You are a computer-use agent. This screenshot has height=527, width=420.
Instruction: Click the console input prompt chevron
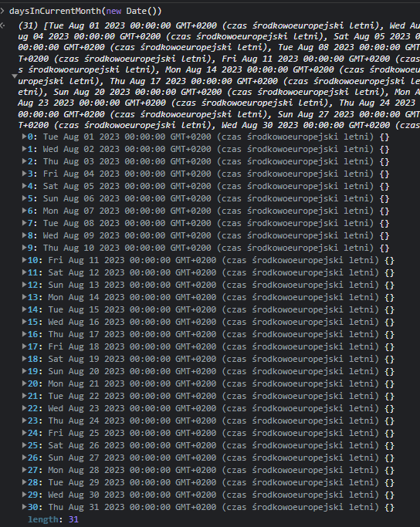[x=2, y=11]
